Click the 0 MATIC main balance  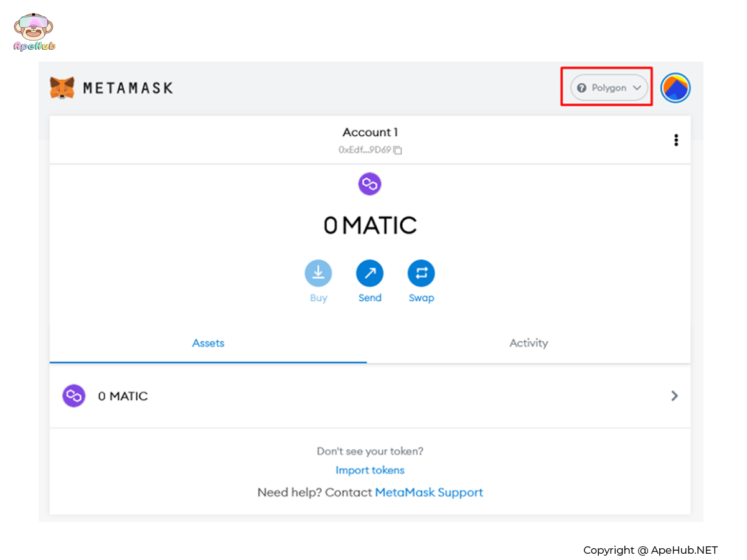pos(370,225)
